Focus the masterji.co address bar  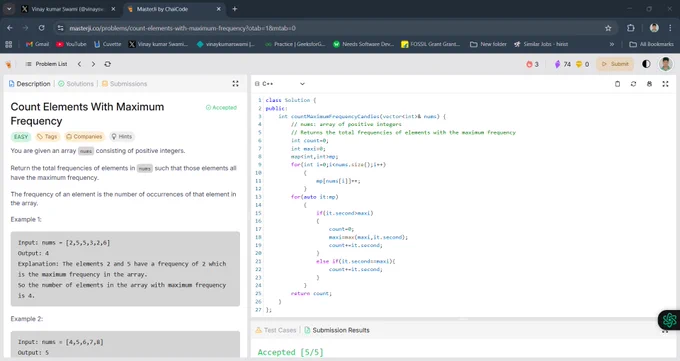334,28
